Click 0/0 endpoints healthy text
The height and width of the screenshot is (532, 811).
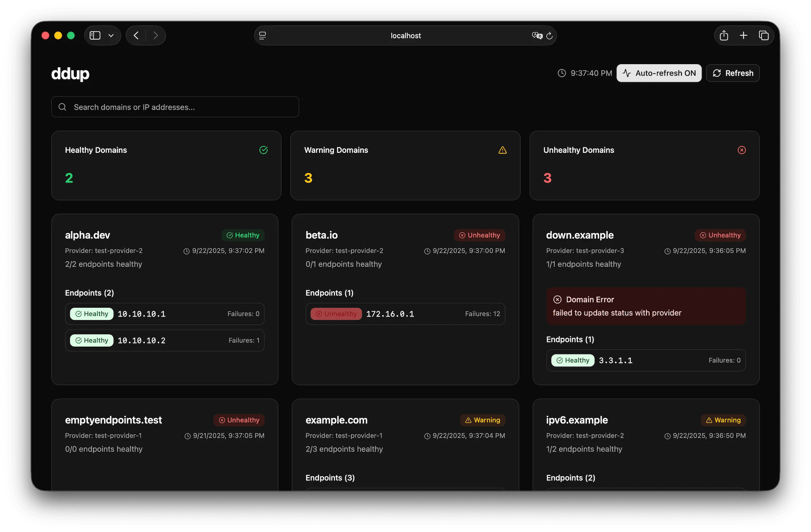tap(104, 449)
